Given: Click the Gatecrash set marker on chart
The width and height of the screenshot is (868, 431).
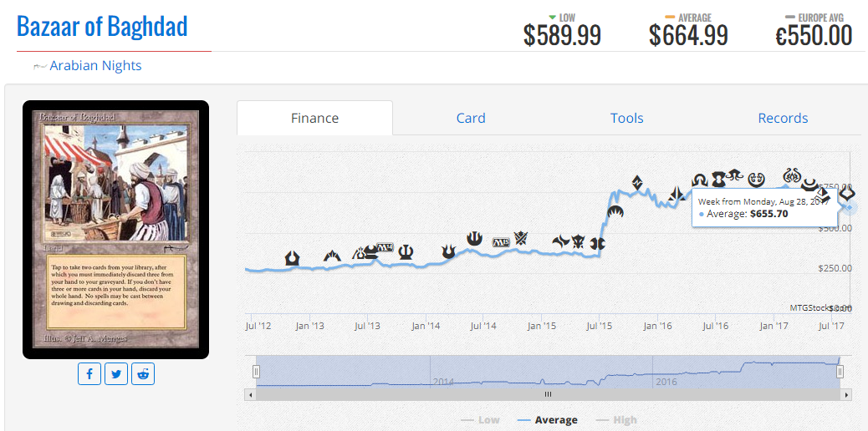Looking at the screenshot, I should pyautogui.click(x=332, y=256).
